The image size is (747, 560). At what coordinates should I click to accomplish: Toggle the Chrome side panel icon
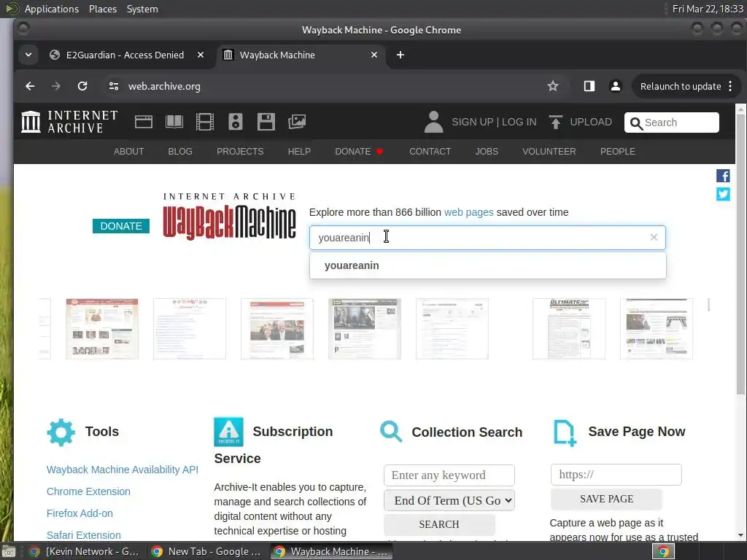[589, 86]
